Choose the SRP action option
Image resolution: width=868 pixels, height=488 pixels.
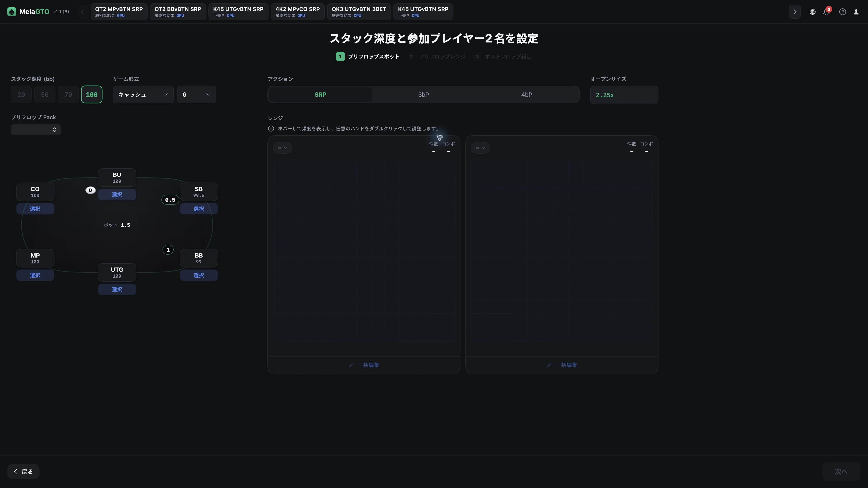coord(321,95)
